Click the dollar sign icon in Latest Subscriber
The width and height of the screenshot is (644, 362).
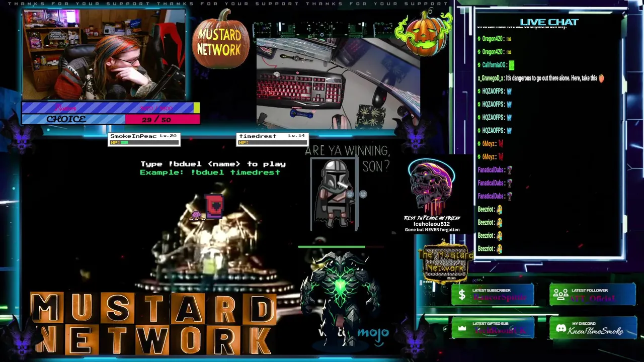point(462,295)
